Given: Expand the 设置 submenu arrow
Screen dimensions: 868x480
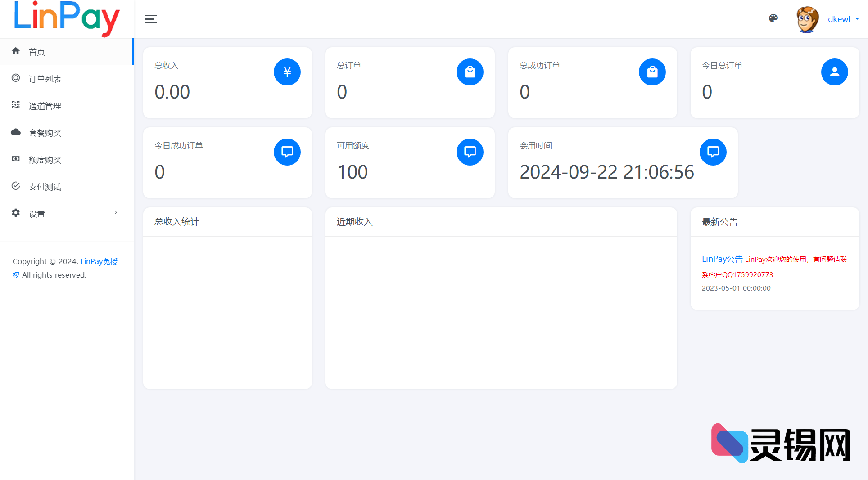Looking at the screenshot, I should pyautogui.click(x=116, y=213).
